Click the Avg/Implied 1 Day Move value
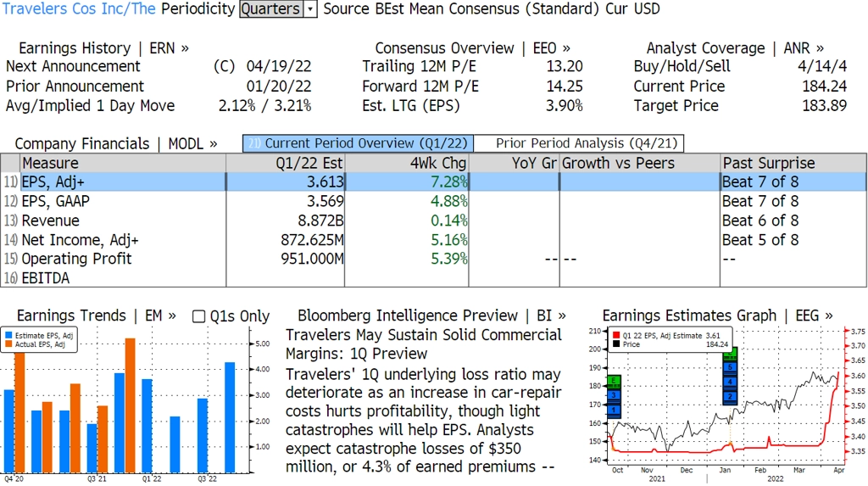868x486 pixels. point(264,106)
